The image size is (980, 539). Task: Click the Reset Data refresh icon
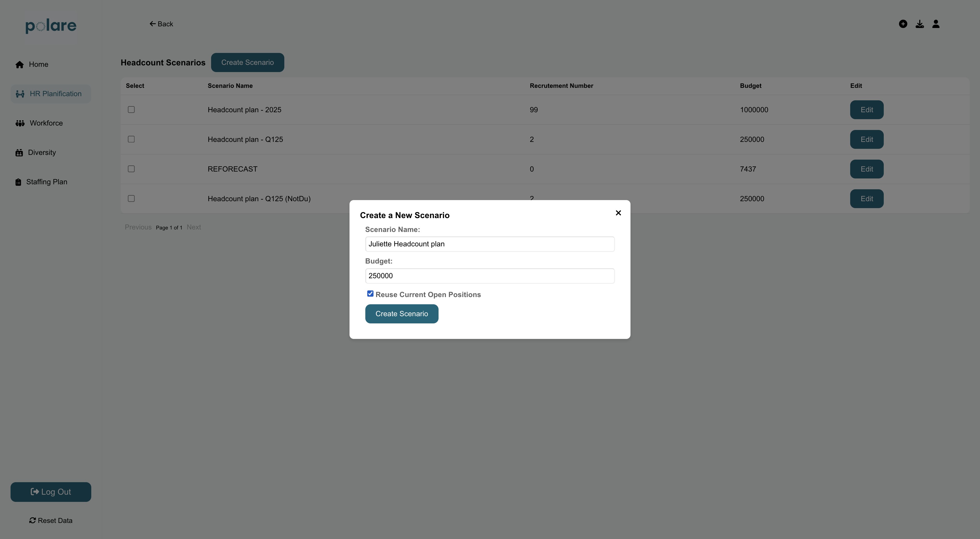pyautogui.click(x=33, y=520)
